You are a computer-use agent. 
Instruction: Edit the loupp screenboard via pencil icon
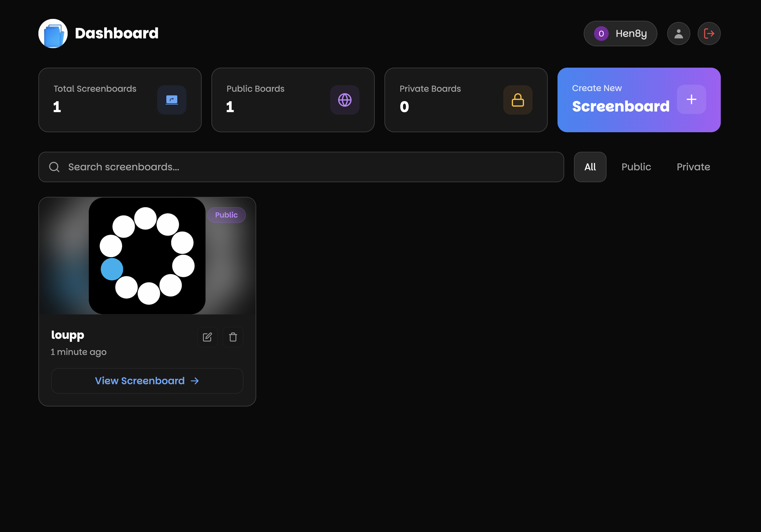207,337
